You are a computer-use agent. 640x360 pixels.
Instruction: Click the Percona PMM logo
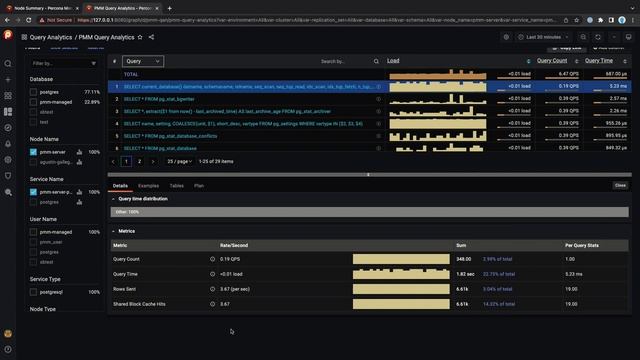point(8,35)
